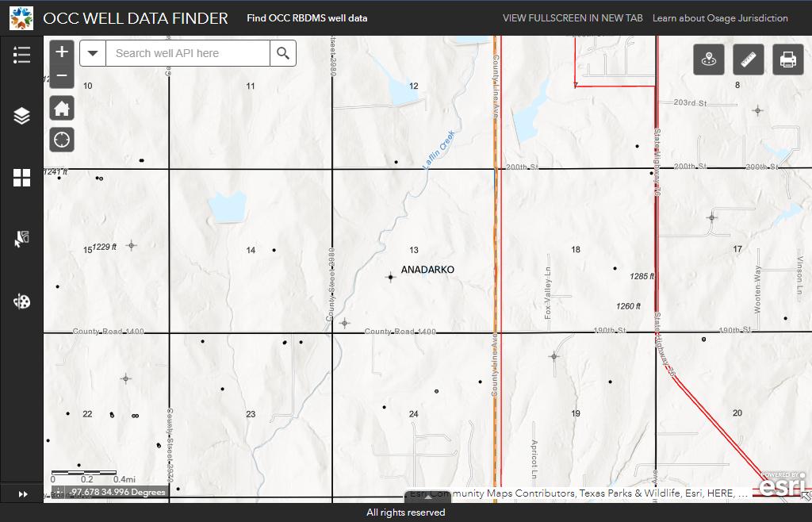Click the coordinate display -97.678 34.996 Degrees

point(117,492)
